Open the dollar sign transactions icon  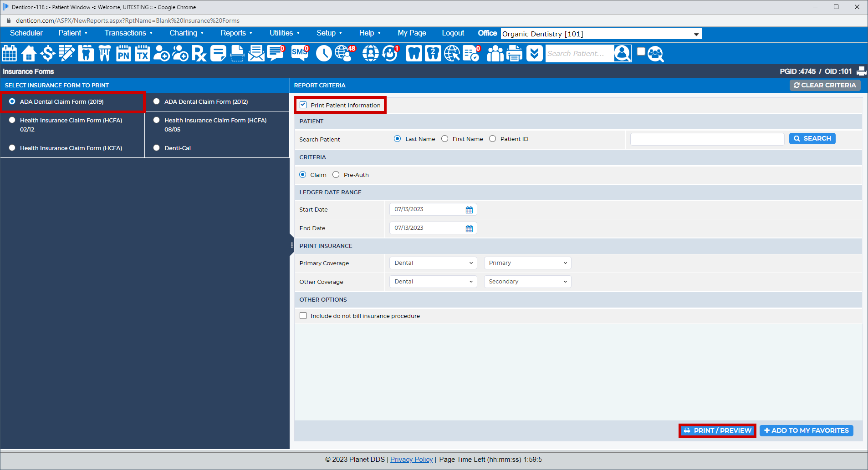coord(47,53)
